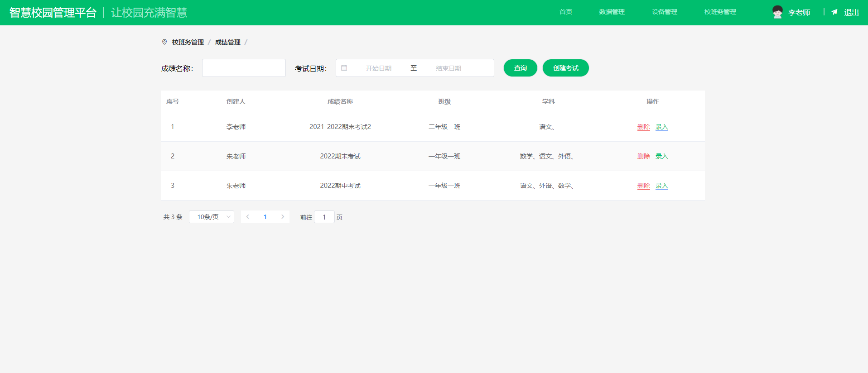
Task: Click the 创建考试 button
Action: 565,68
